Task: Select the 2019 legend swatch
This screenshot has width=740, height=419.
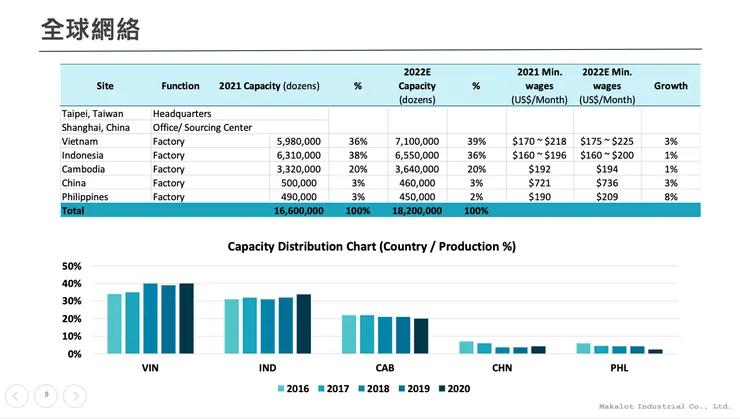Action: 402,389
